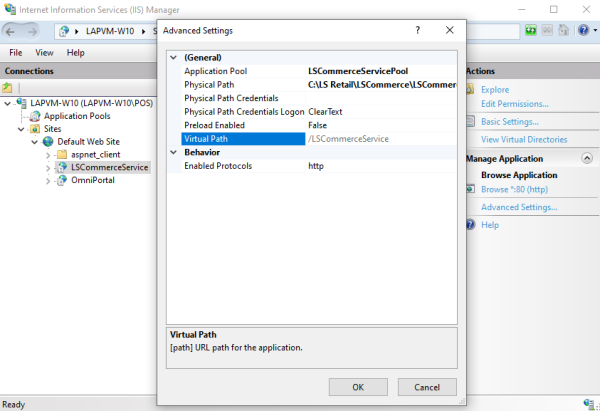Click the stop loading toolbar icon
The image size is (600, 411).
click(547, 30)
